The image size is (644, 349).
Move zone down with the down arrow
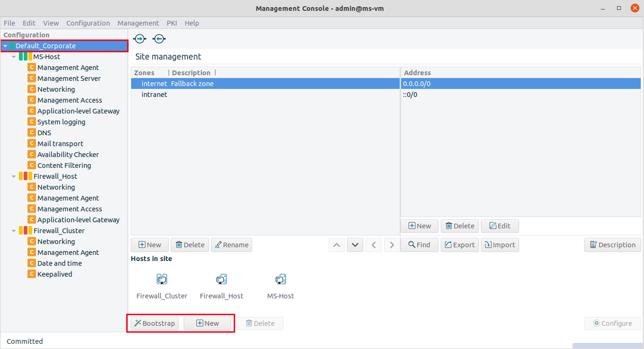pyautogui.click(x=355, y=245)
